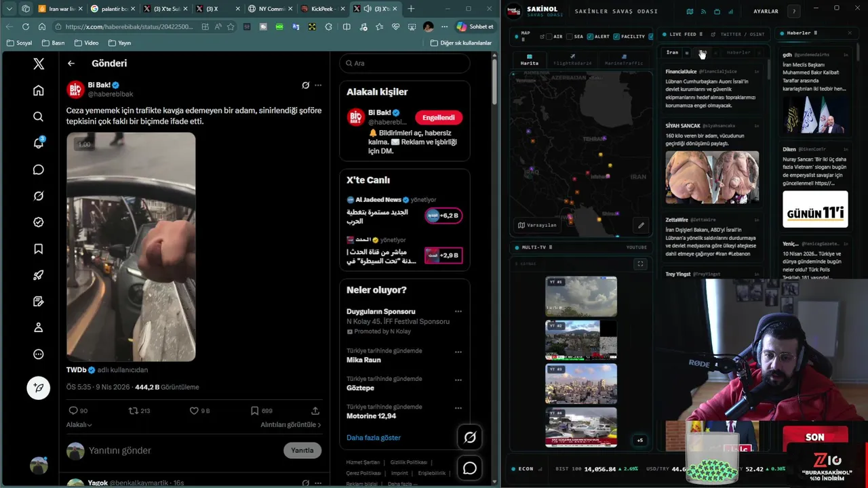The height and width of the screenshot is (488, 868).
Task: Click the Engellendi button for Bi Bak!
Action: [439, 117]
